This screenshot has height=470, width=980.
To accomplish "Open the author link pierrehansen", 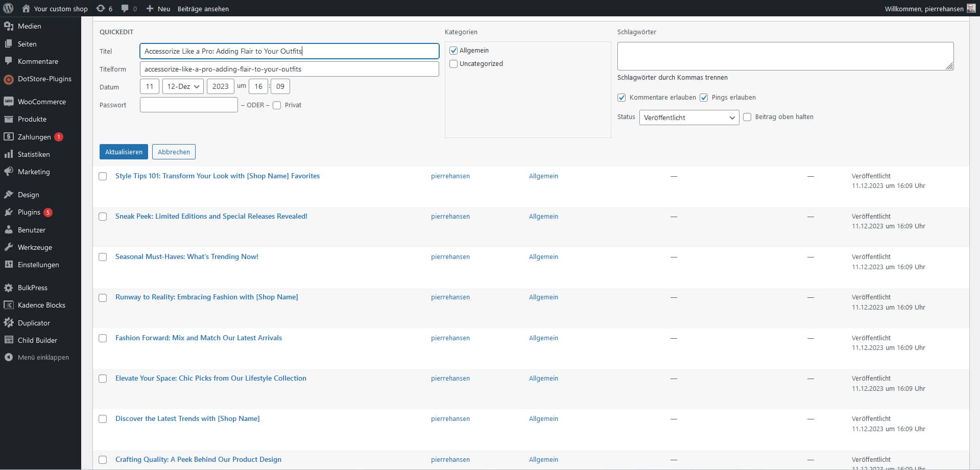I will [450, 176].
